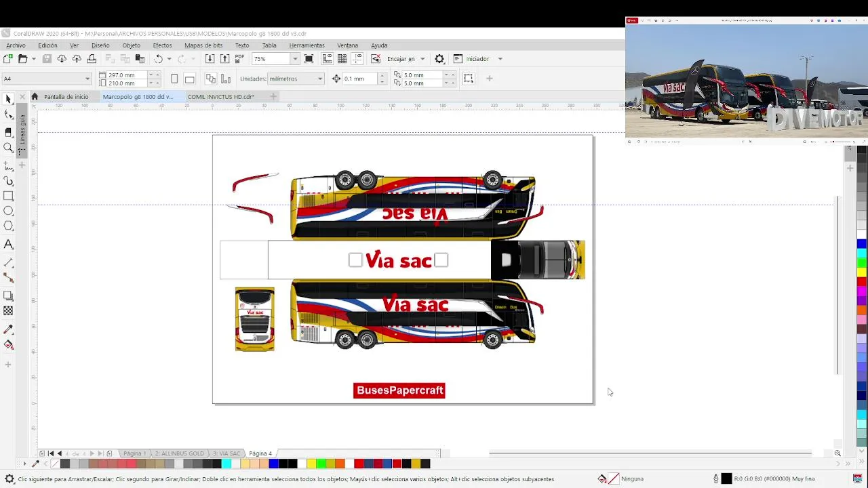The width and height of the screenshot is (868, 488).
Task: Toggle Show guidelines button
Action: point(357,59)
